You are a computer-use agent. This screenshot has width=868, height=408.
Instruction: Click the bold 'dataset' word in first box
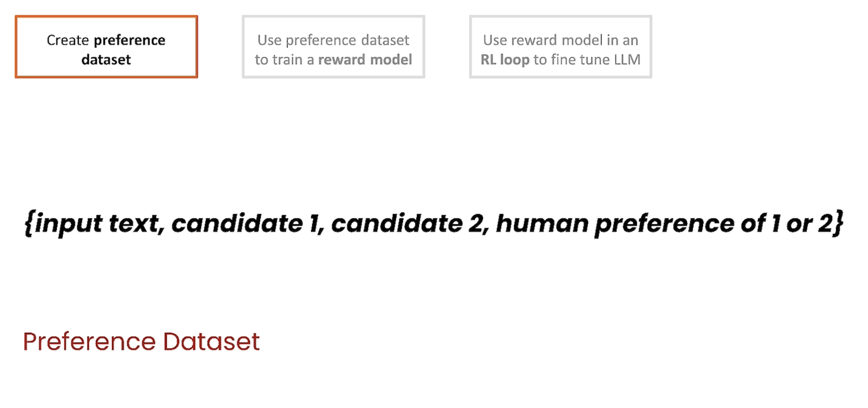[x=106, y=59]
